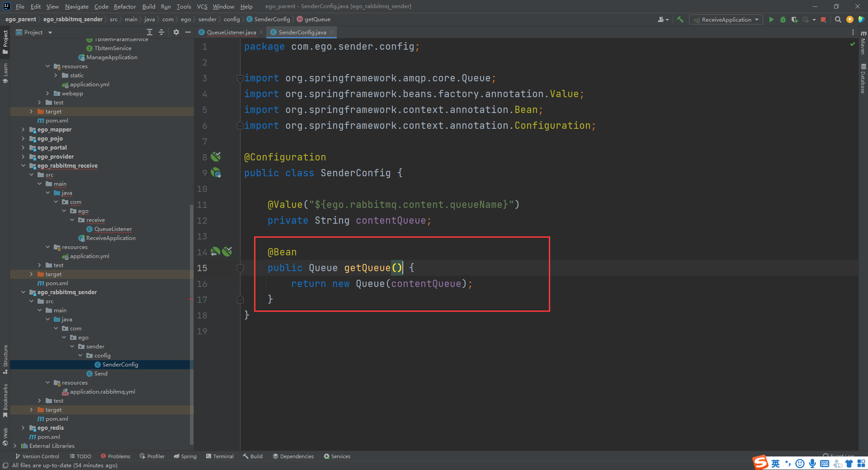Open the Database tool window
The width and height of the screenshot is (868, 470).
click(x=863, y=78)
